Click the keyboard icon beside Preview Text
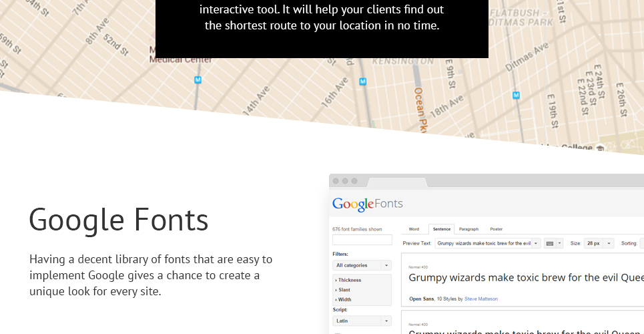This screenshot has height=334, width=644. [549, 244]
